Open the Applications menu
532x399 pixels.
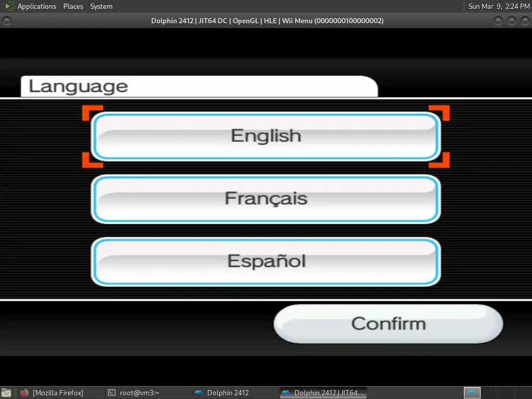tap(37, 6)
